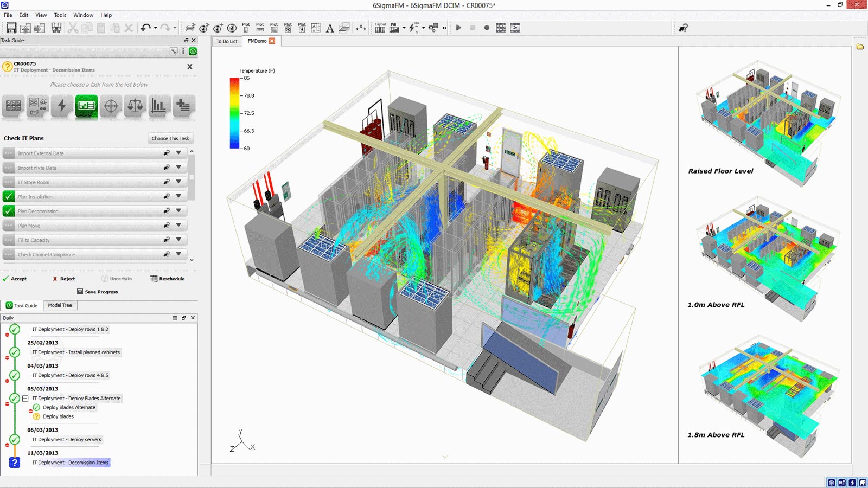Toggle status box for Plan Move
The image size is (868, 488).
coord(9,226)
